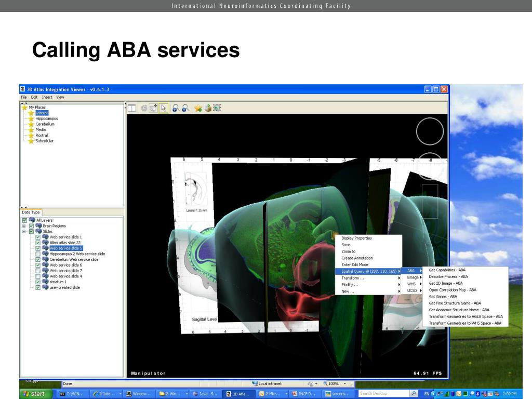Viewport: 532px width, 399px height.
Task: Choose Get Genes - ABA menu entry
Action: (x=443, y=297)
